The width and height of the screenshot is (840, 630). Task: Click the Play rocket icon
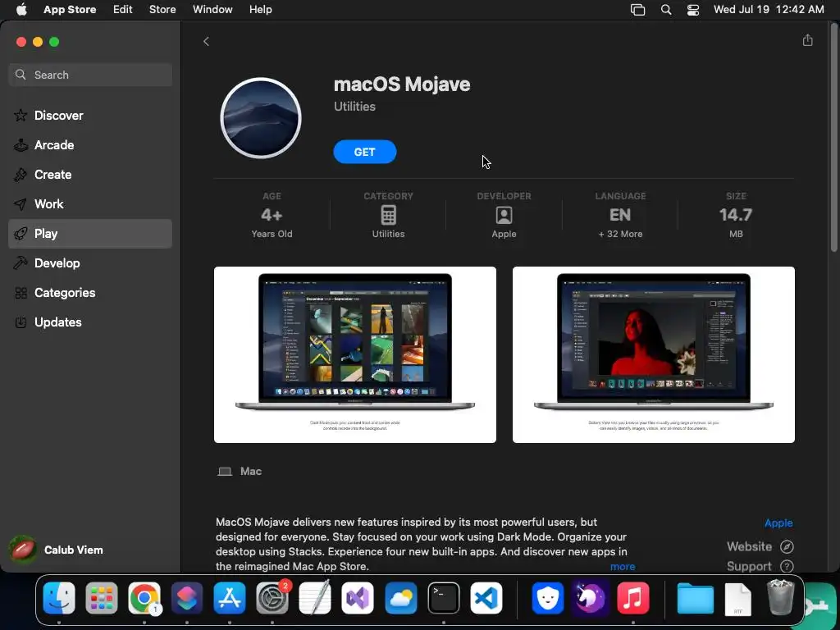pos(21,234)
